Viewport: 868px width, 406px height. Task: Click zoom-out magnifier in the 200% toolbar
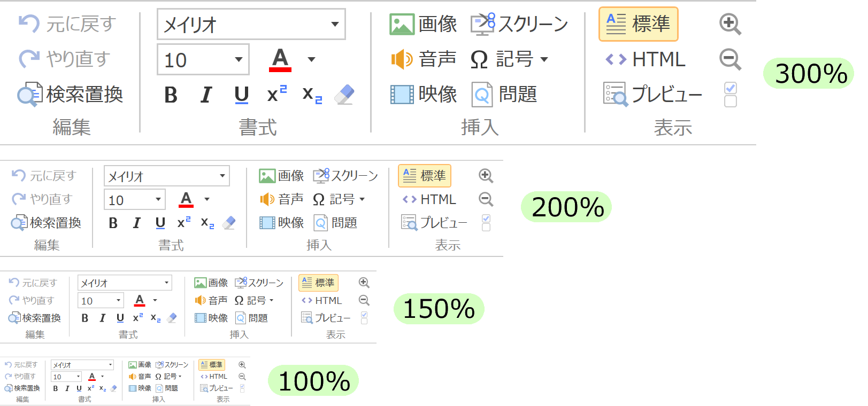(x=486, y=199)
